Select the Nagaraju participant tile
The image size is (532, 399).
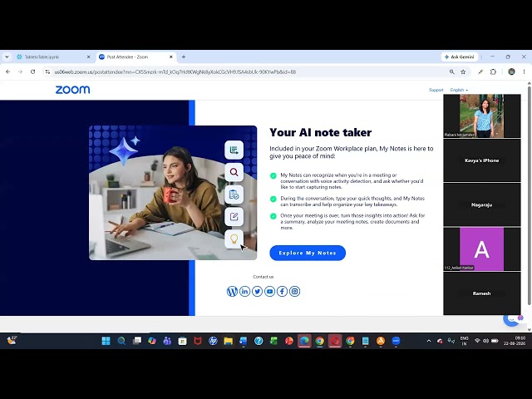point(482,204)
